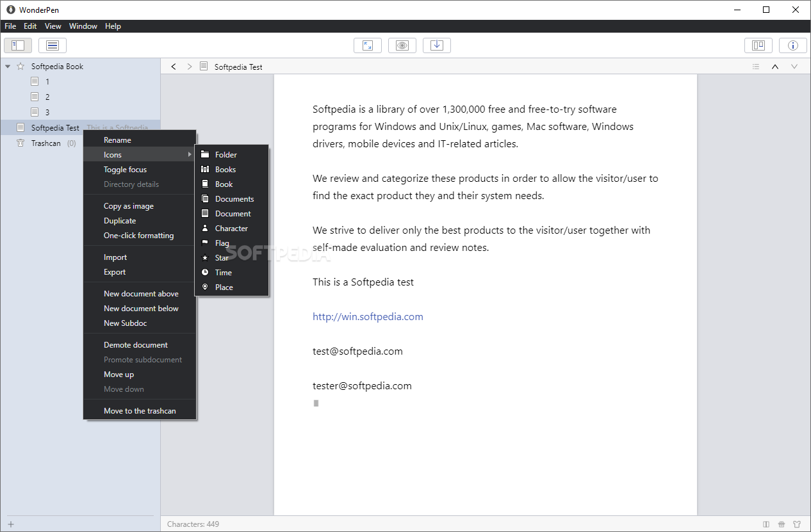
Task: Click the shirt theme icon in status bar
Action: click(x=797, y=524)
